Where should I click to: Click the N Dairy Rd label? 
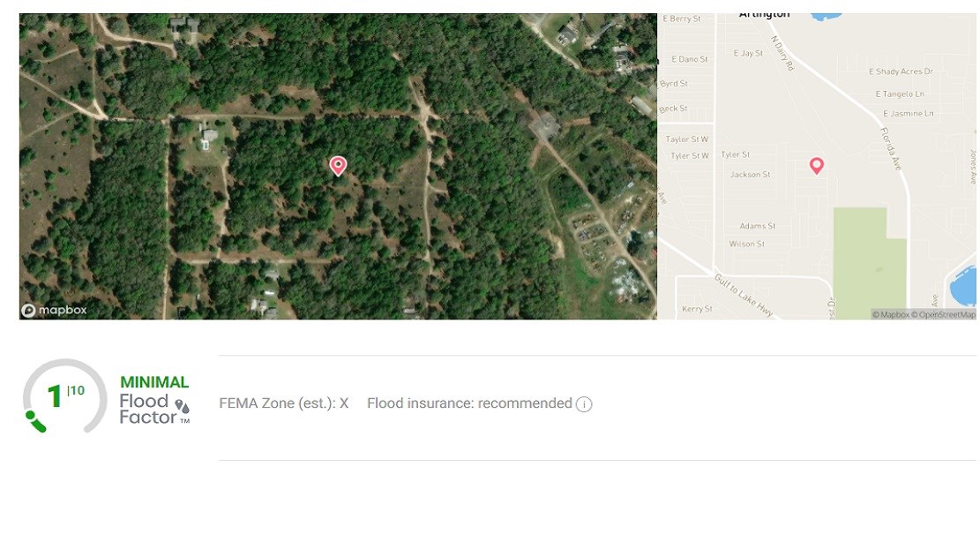[782, 53]
